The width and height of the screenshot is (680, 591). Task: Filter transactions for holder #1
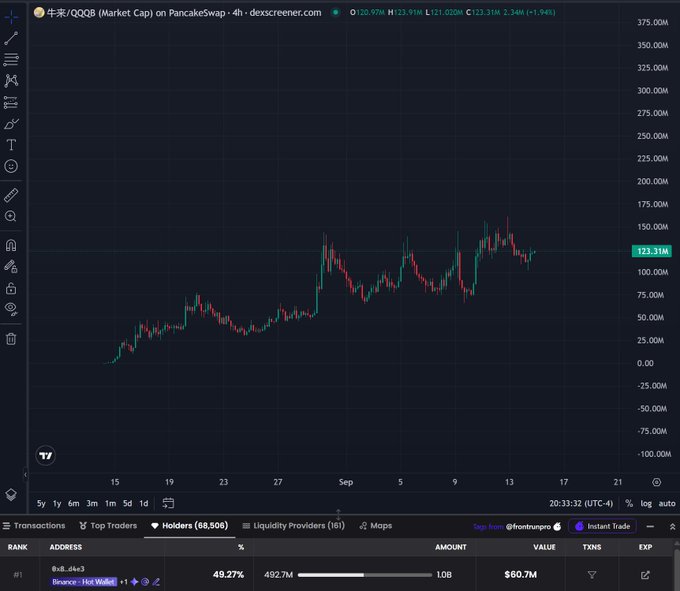click(592, 575)
